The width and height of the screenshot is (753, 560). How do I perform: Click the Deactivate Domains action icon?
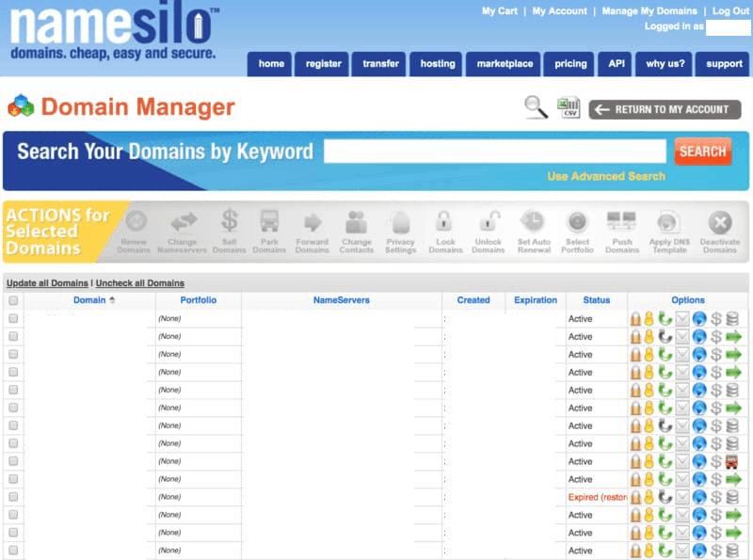coord(720,232)
